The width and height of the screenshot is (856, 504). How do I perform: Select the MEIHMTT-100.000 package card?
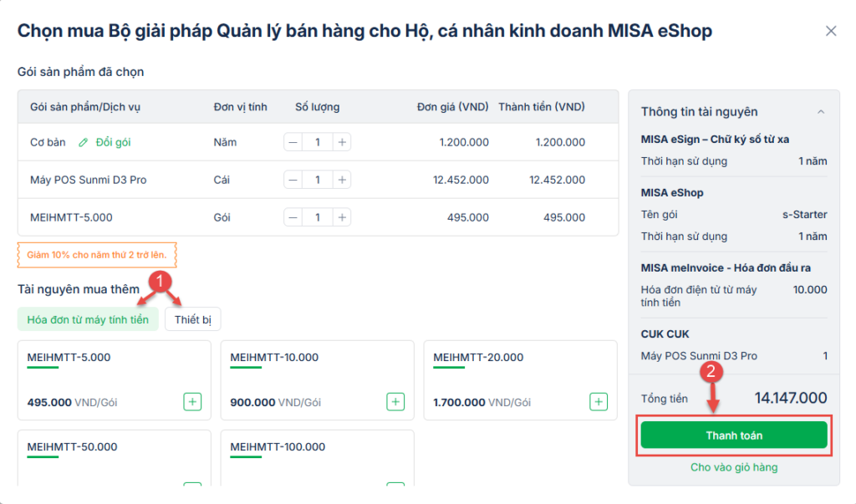coord(317,457)
